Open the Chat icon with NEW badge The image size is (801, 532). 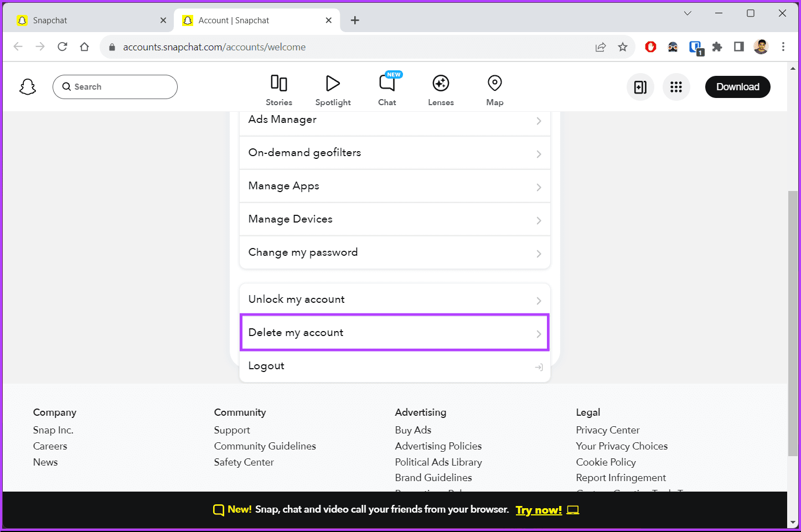point(387,90)
